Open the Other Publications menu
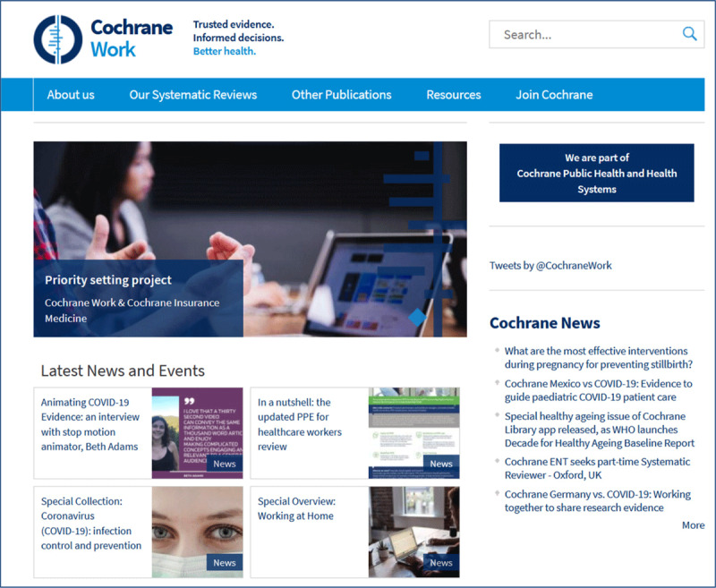 tap(342, 95)
